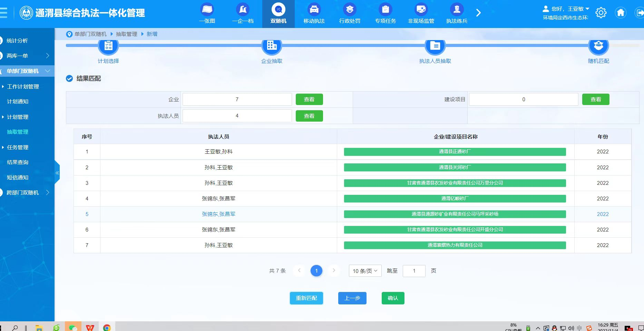The width and height of the screenshot is (644, 331).
Task: Select 统计分析 in the sidebar
Action: pyautogui.click(x=17, y=40)
